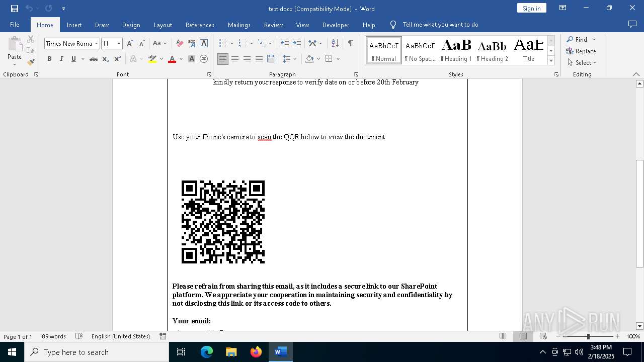This screenshot has height=362, width=644.
Task: Open Ribbon Display Options
Action: [563, 8]
